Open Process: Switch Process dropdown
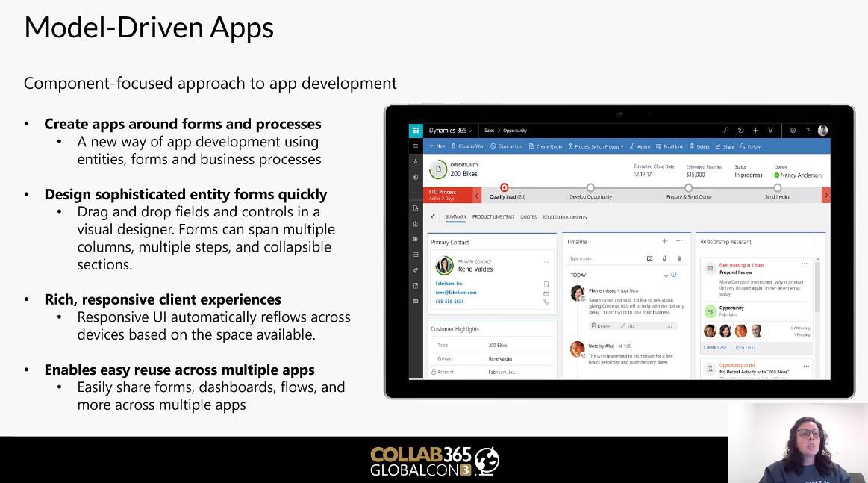 coord(596,146)
